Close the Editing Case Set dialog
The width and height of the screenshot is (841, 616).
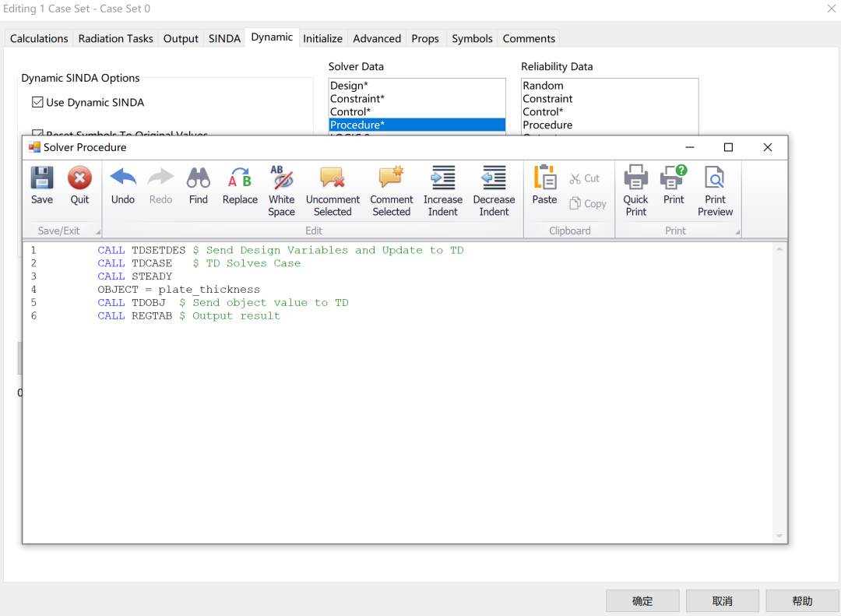[832, 9]
